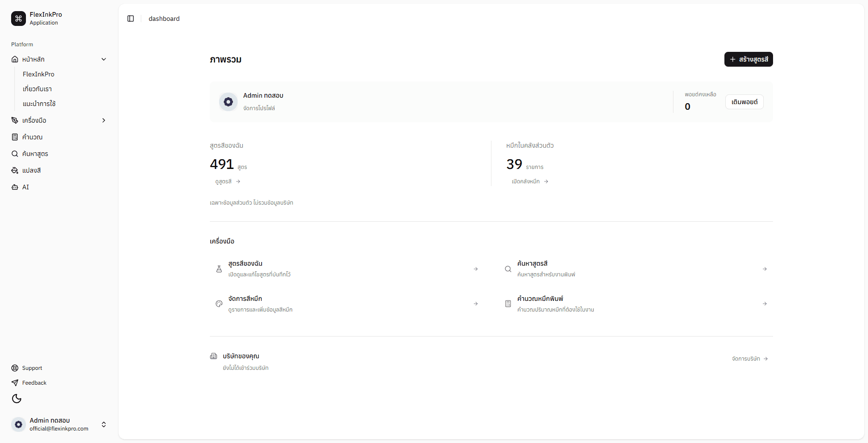
Task: Click the จัดการโปรไฟล์ profile link
Action: (259, 108)
